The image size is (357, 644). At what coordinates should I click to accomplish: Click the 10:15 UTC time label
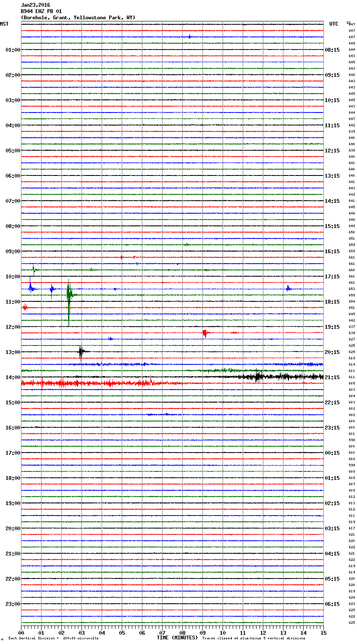point(332,100)
